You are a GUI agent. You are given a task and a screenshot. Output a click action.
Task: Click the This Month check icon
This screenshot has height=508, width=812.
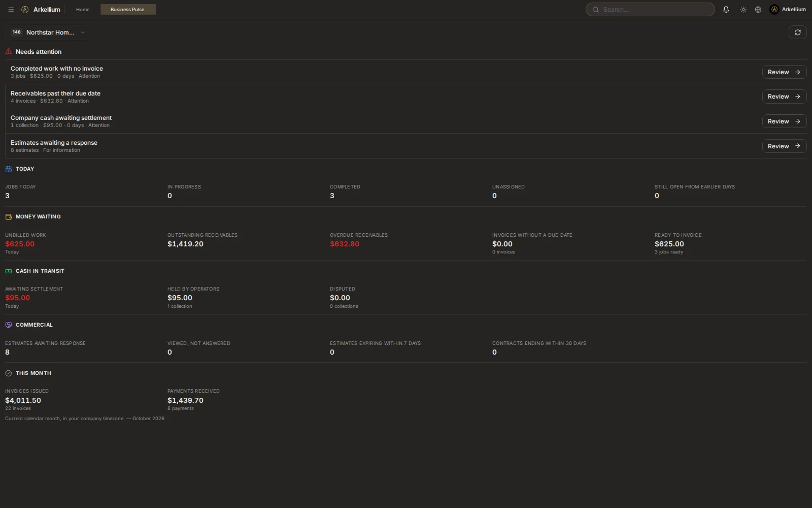click(x=9, y=373)
